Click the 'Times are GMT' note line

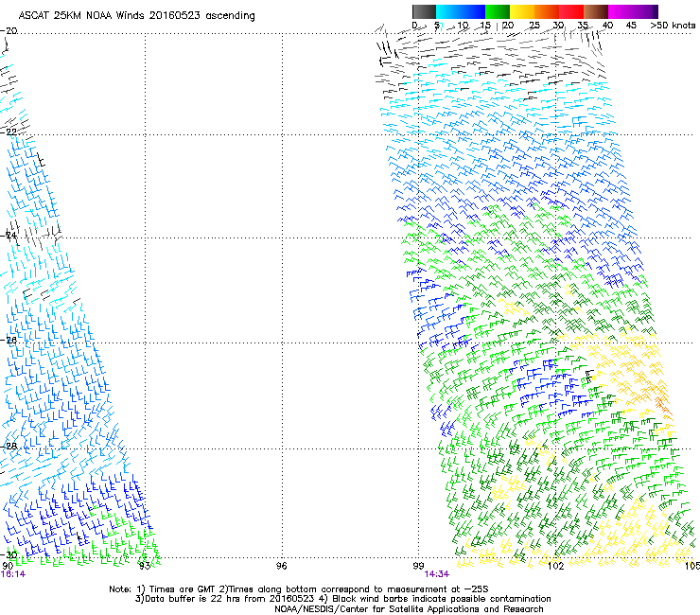299,589
